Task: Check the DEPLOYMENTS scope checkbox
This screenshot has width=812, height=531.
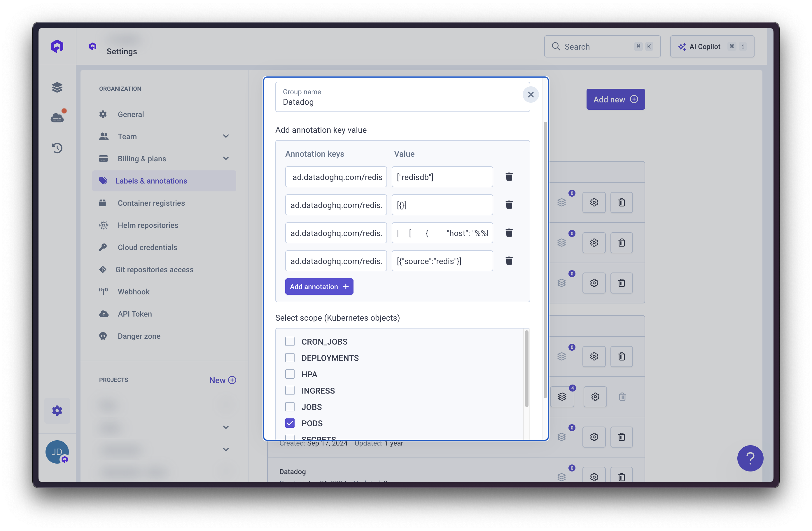Action: [290, 358]
